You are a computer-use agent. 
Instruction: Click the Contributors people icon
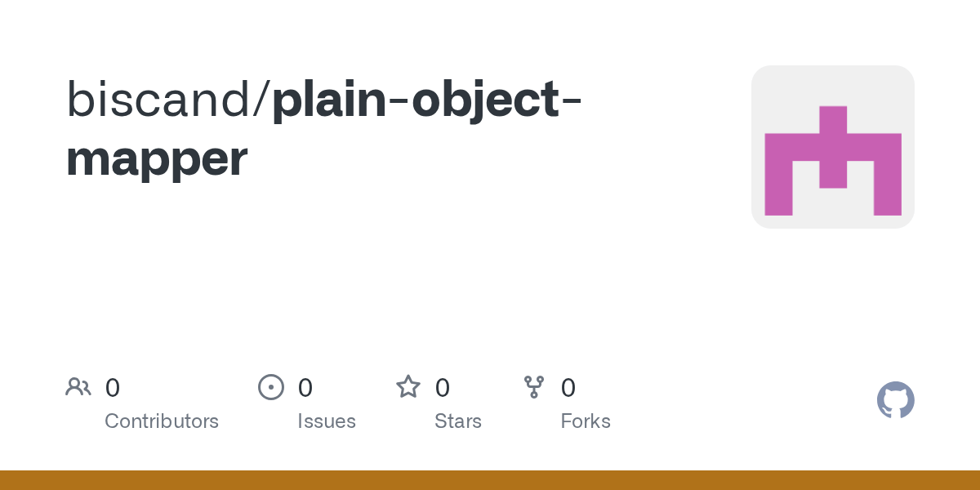click(x=78, y=387)
